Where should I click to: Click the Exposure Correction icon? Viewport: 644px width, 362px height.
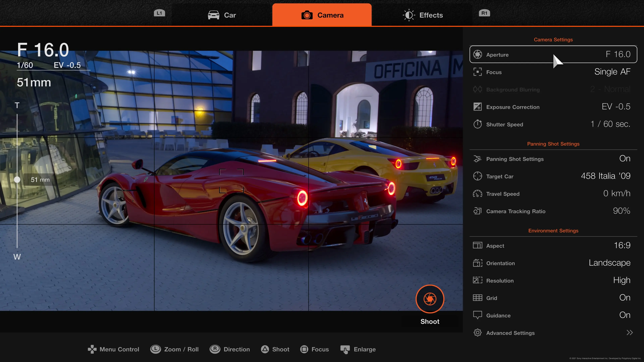click(x=477, y=107)
